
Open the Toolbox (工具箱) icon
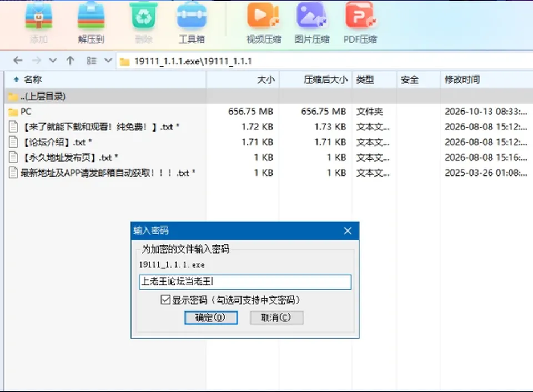[x=192, y=16]
